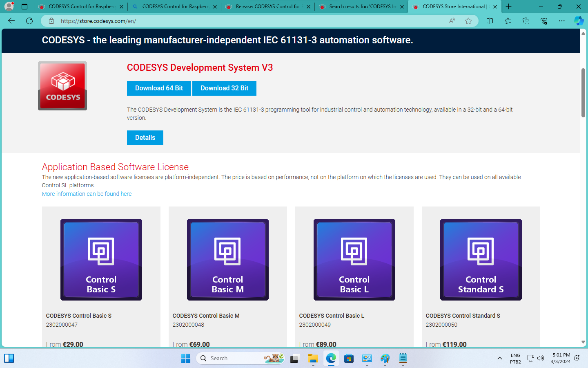Open Microsoft Edge taskbar icon

(331, 359)
